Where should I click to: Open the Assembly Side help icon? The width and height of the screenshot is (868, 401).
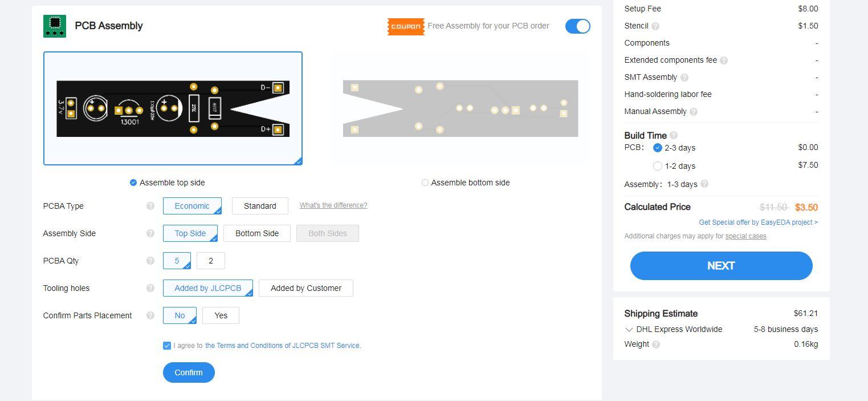tap(150, 233)
